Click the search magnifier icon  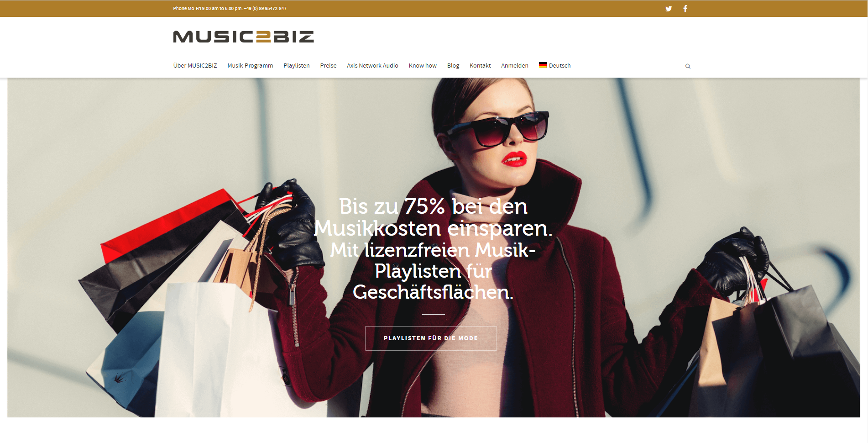(x=688, y=66)
